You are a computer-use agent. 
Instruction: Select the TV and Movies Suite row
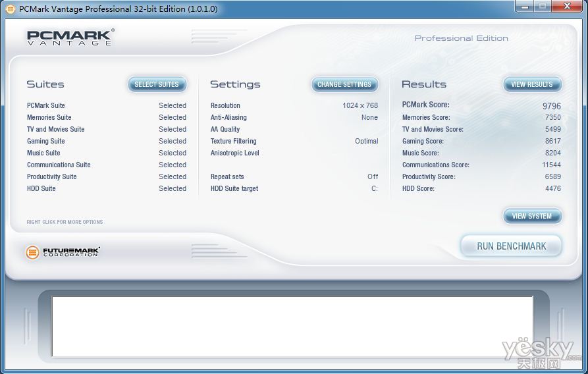(107, 129)
